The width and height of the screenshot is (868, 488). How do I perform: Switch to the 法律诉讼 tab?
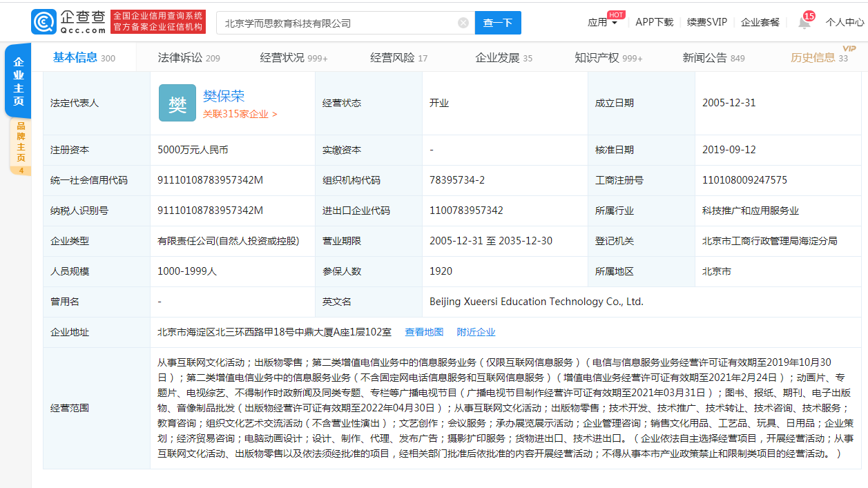point(189,58)
